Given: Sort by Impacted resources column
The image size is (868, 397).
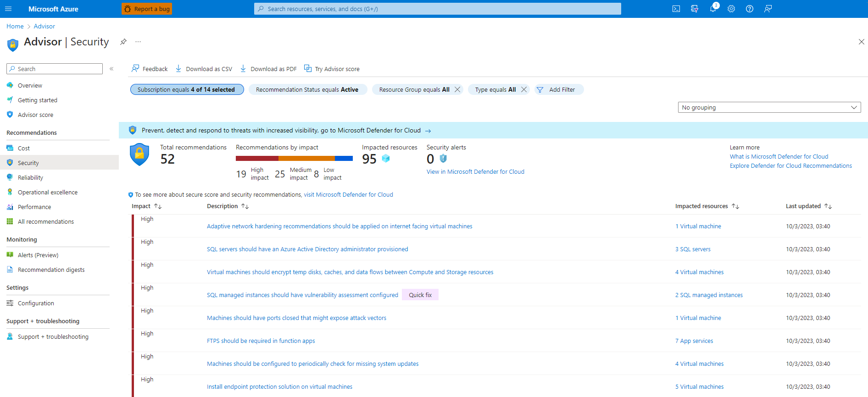Looking at the screenshot, I should tap(707, 206).
